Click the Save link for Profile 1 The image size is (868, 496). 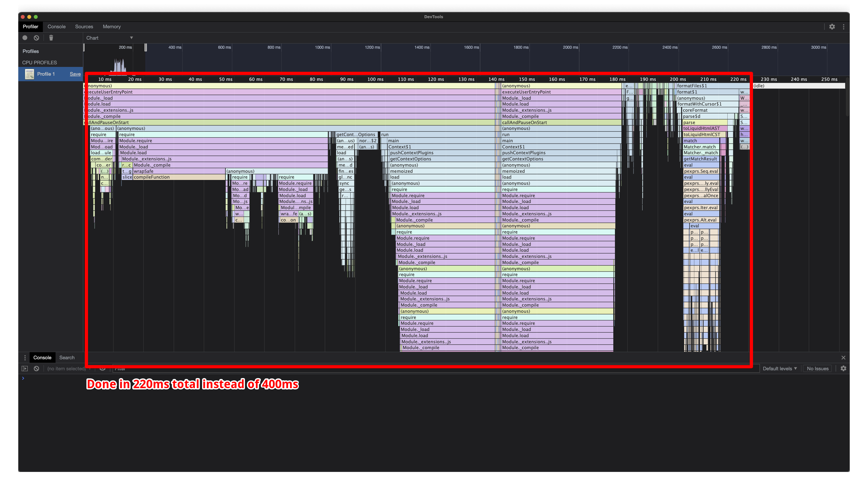click(75, 74)
